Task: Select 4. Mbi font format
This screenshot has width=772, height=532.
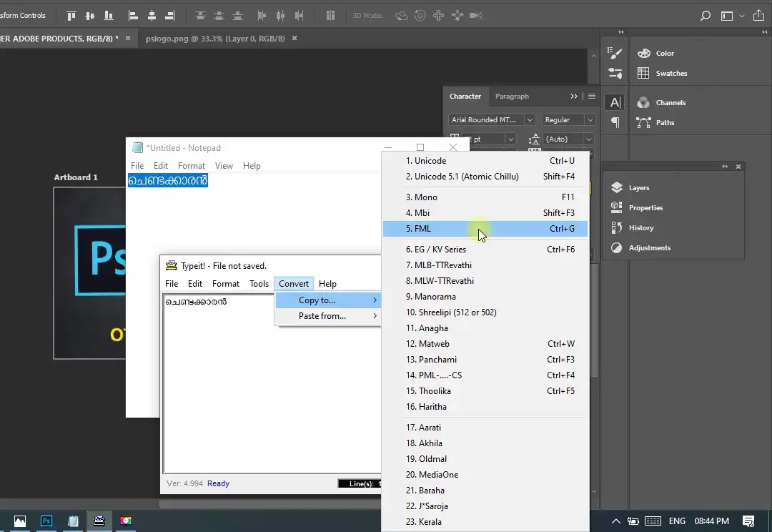Action: (x=485, y=213)
